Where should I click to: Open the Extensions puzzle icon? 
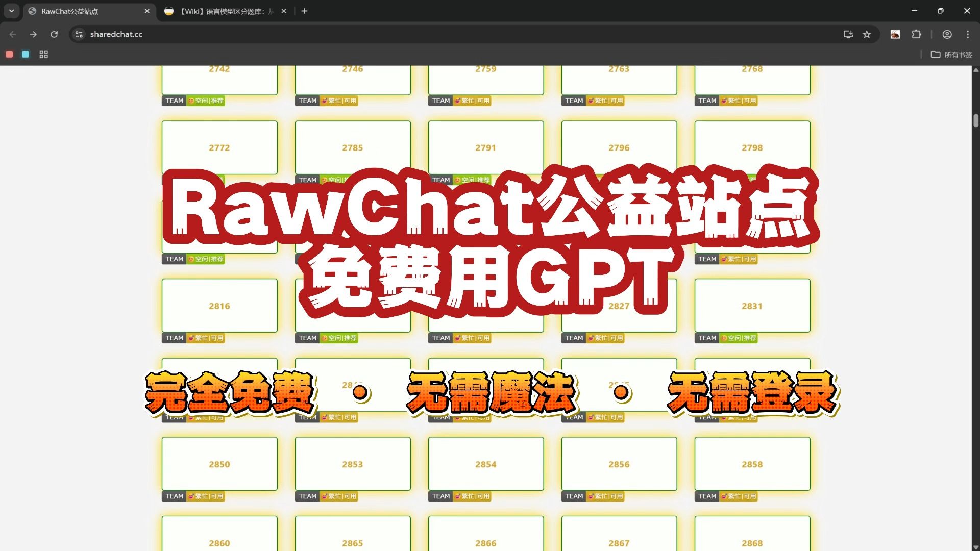(x=917, y=34)
